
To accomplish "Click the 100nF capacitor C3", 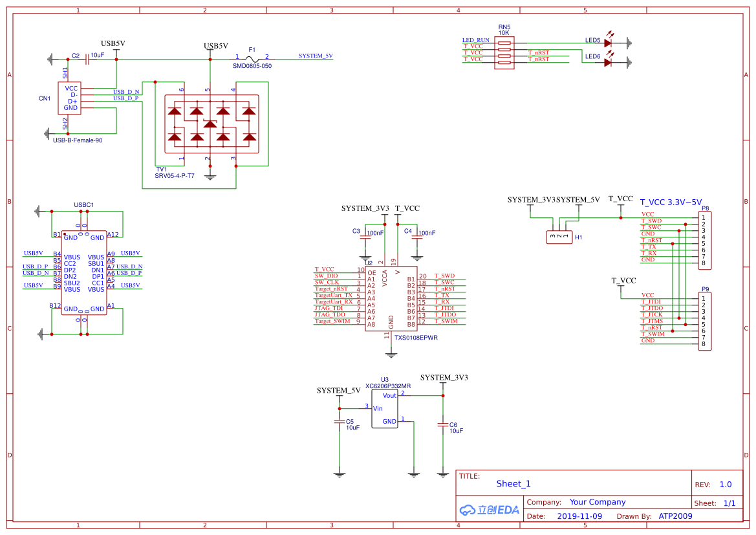I will point(364,238).
